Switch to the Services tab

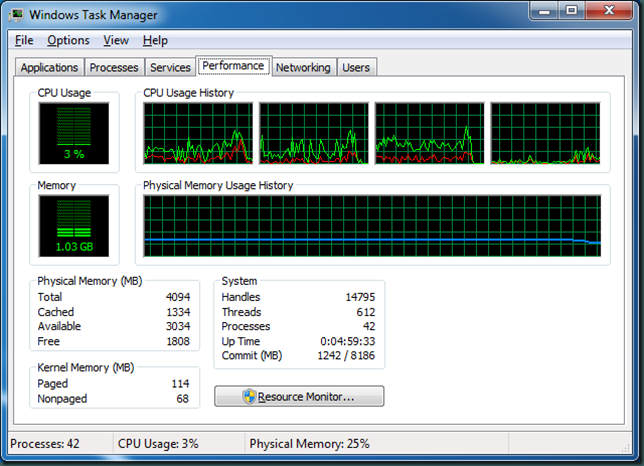click(x=170, y=67)
